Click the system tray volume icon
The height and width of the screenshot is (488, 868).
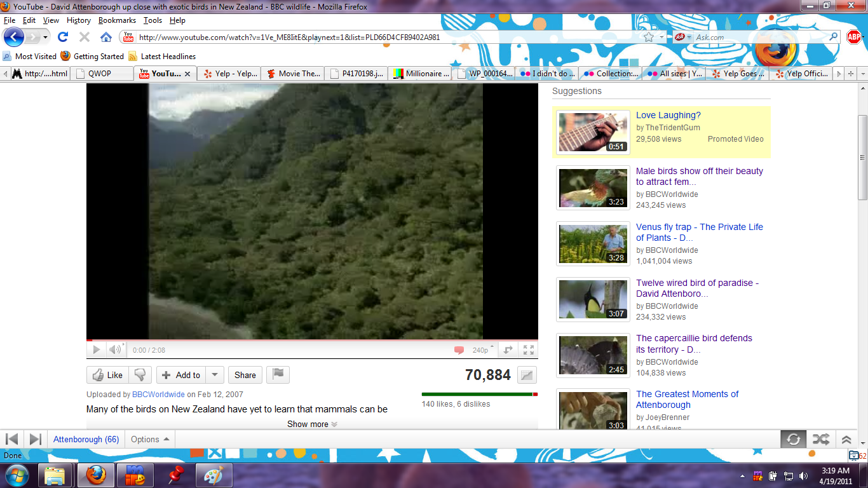(x=804, y=475)
